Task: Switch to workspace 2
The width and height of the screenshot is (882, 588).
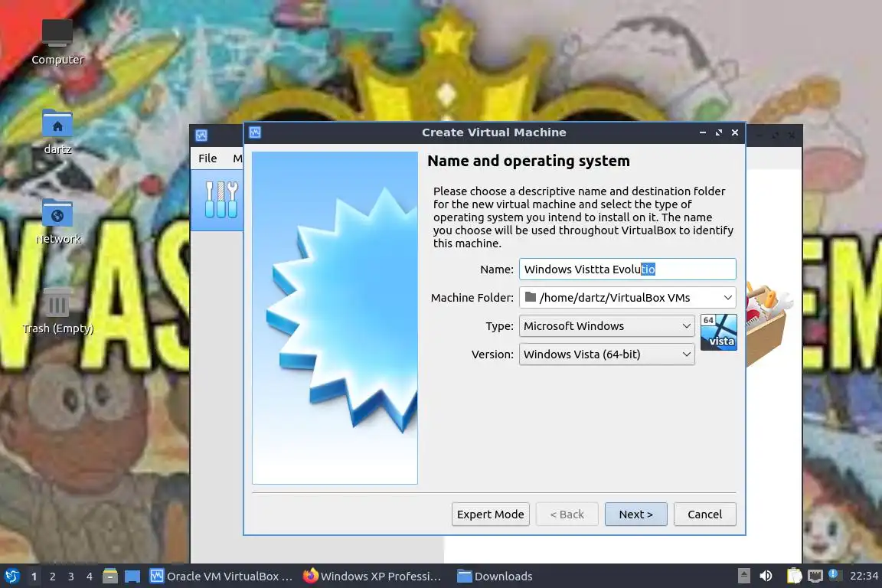Action: pyautogui.click(x=52, y=577)
